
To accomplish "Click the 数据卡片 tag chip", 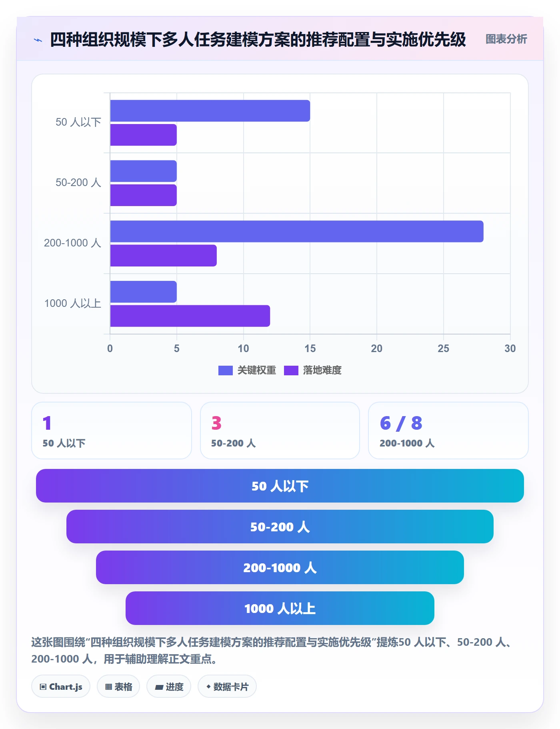I will [x=227, y=687].
